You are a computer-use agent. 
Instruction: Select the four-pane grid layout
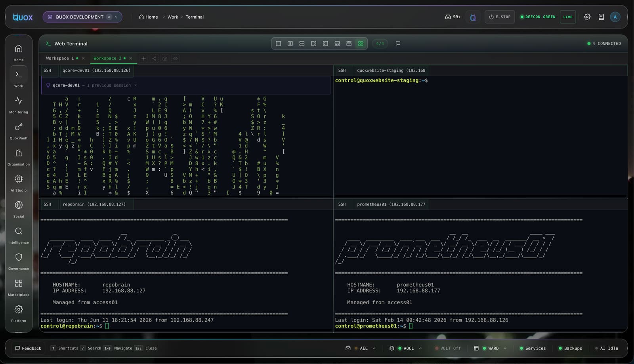(361, 44)
